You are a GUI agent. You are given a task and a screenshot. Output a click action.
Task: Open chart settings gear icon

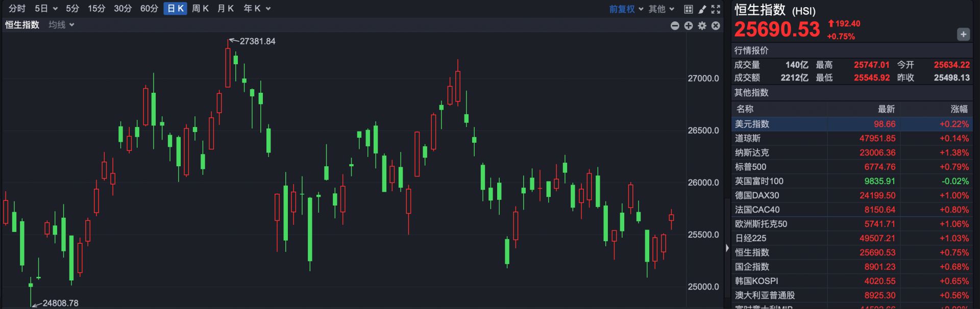coord(702,25)
